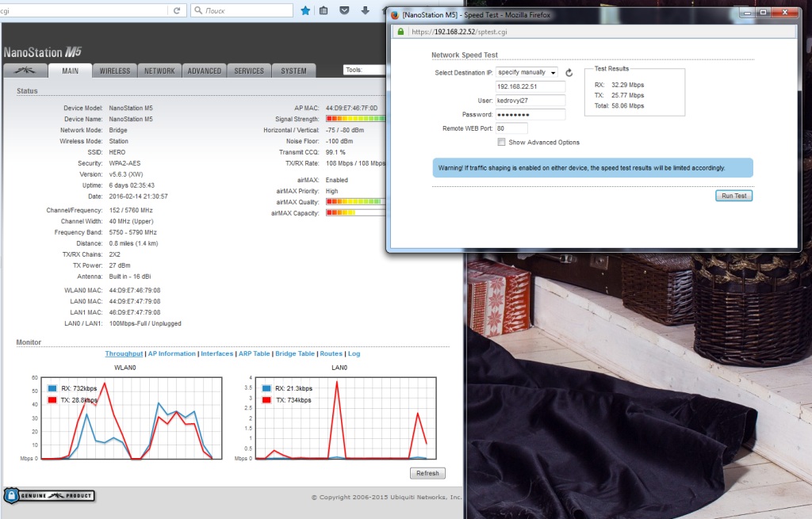812x519 pixels.
Task: Open the Bridge Table link
Action: [295, 353]
